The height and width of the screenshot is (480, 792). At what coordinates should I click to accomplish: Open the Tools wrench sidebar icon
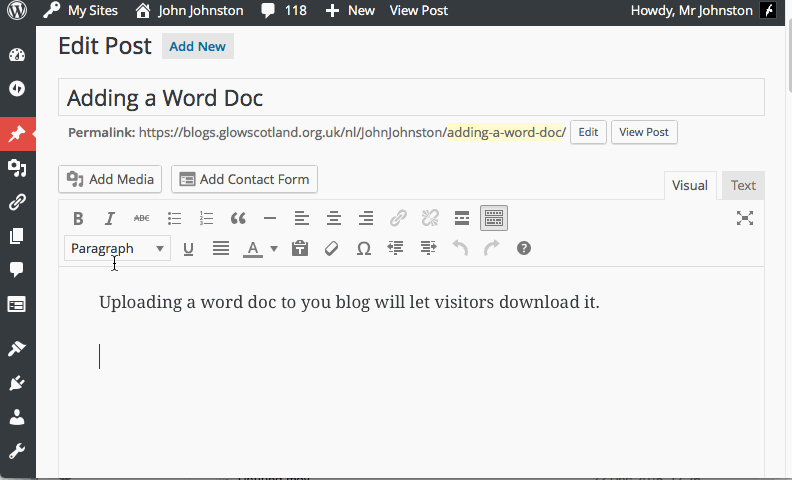point(17,451)
